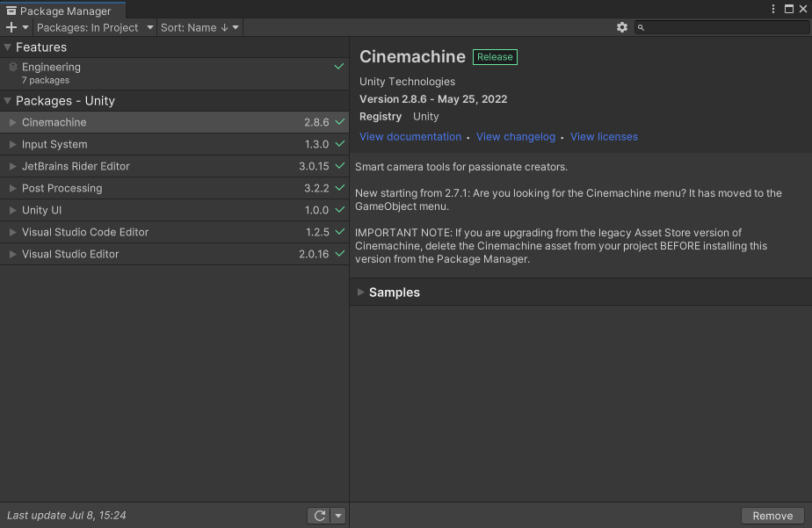Viewport: 812px width, 528px height.
Task: Click the 7 packages subtitle text
Action: coord(46,80)
